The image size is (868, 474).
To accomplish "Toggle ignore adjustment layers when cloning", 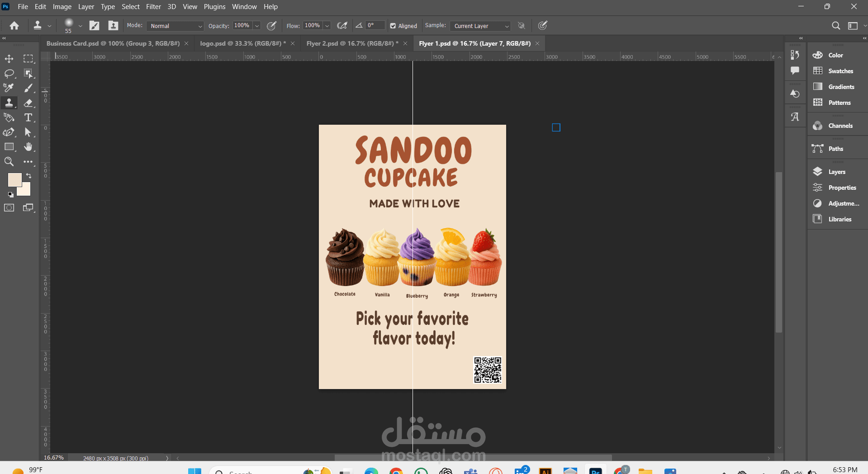I will (x=522, y=26).
